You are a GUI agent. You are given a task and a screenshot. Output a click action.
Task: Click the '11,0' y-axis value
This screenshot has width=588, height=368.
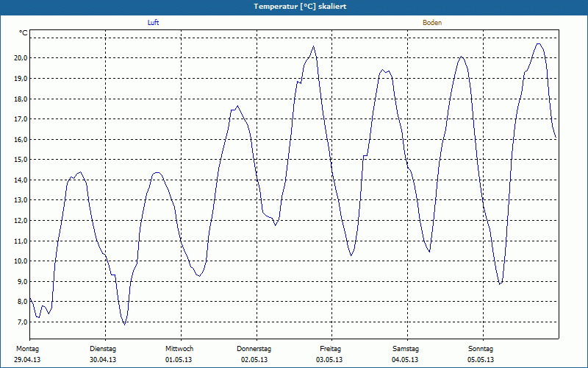click(21, 241)
